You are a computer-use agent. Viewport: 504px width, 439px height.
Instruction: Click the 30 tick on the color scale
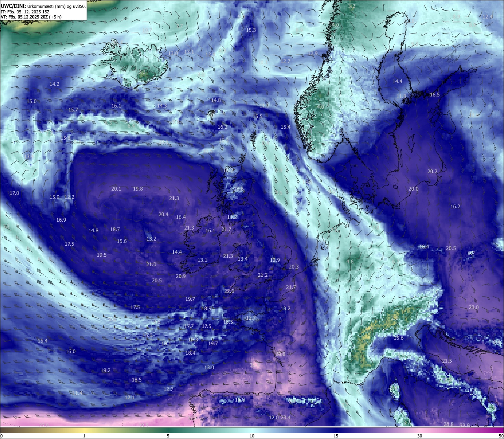pos(420,436)
